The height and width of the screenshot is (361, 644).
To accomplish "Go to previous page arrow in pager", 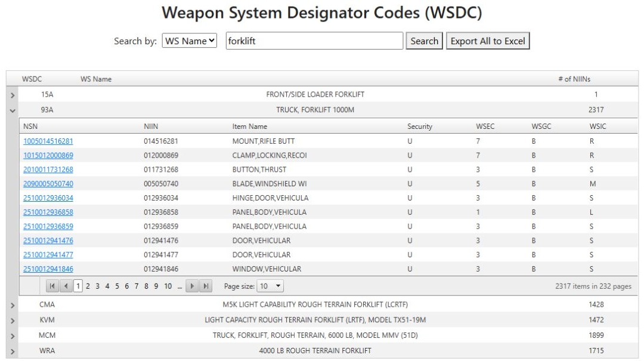I will [66, 286].
